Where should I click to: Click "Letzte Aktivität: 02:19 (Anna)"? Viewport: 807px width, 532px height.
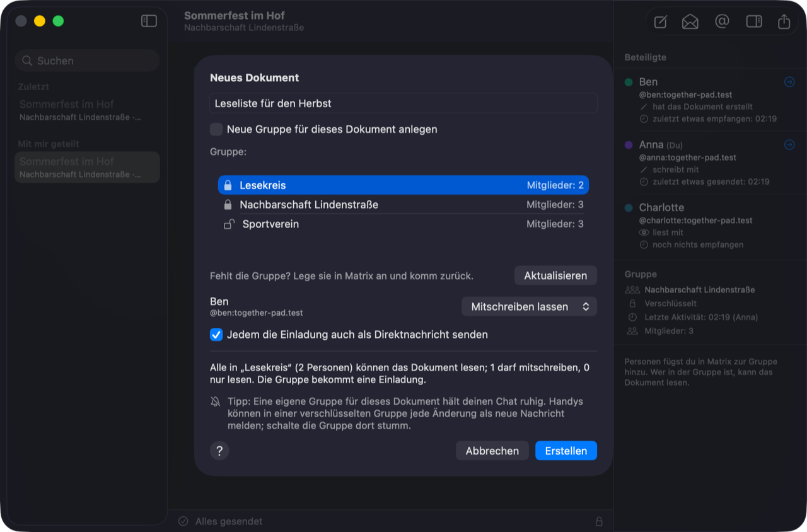[701, 317]
